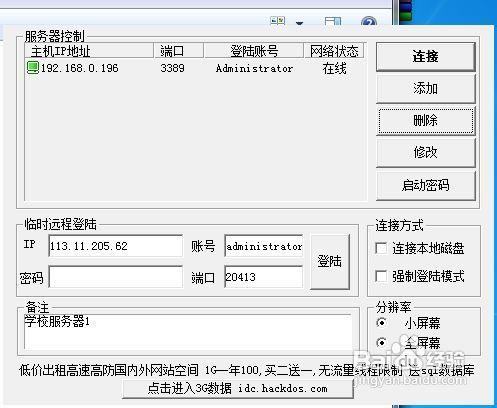
Task: Select the green computer icon for 192.168.0.196
Action: (x=33, y=68)
